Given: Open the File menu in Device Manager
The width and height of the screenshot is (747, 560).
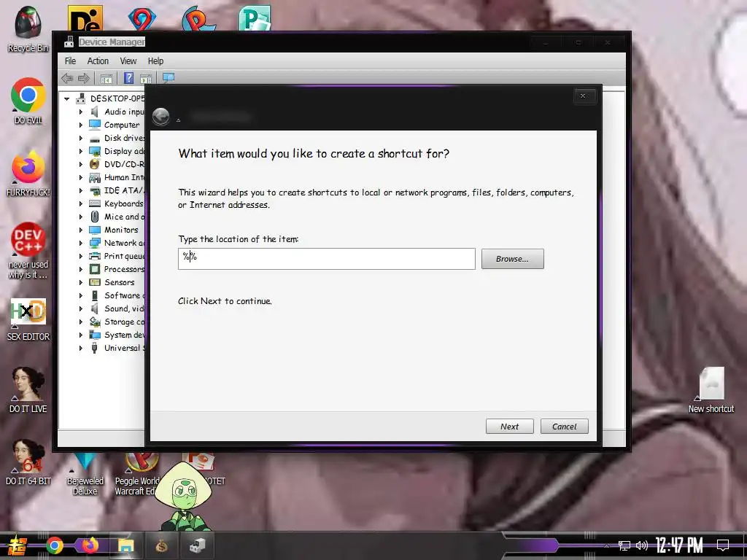Looking at the screenshot, I should tap(70, 61).
